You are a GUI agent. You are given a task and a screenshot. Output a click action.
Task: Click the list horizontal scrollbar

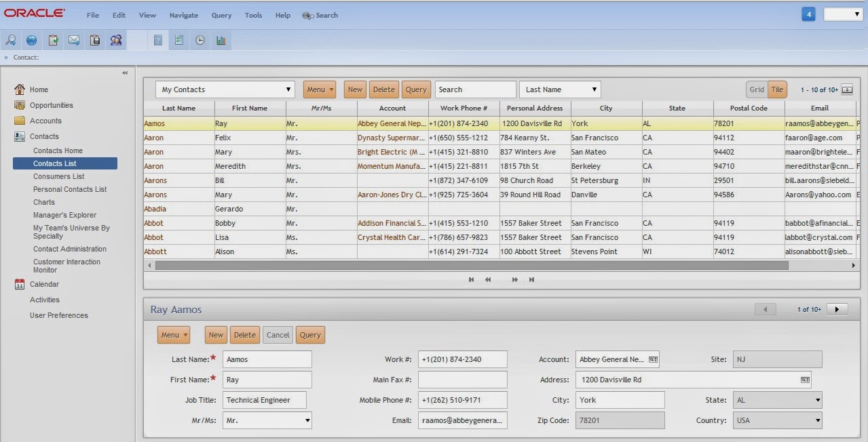point(472,266)
